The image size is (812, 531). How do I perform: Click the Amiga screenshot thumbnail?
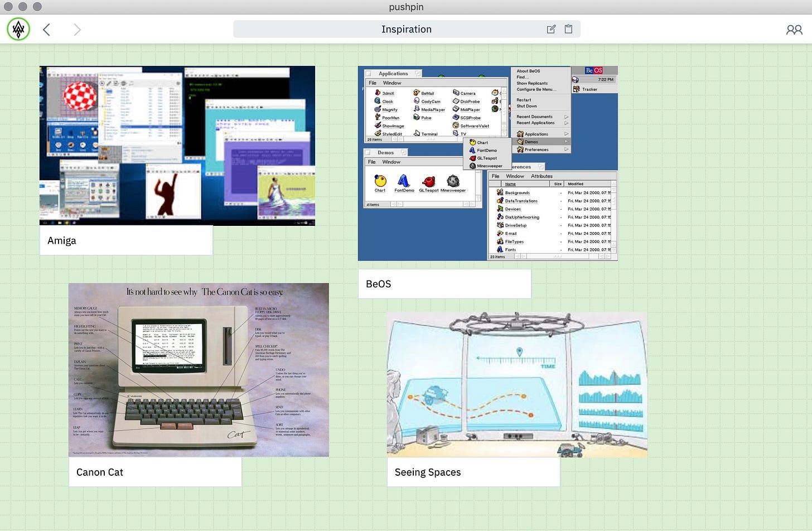coord(177,145)
